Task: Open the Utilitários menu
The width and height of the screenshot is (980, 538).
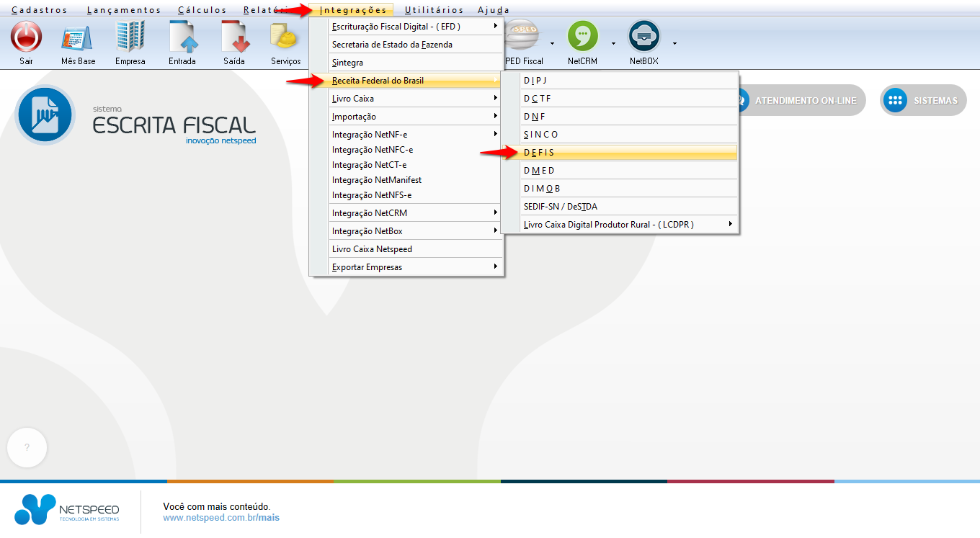Action: (x=434, y=10)
